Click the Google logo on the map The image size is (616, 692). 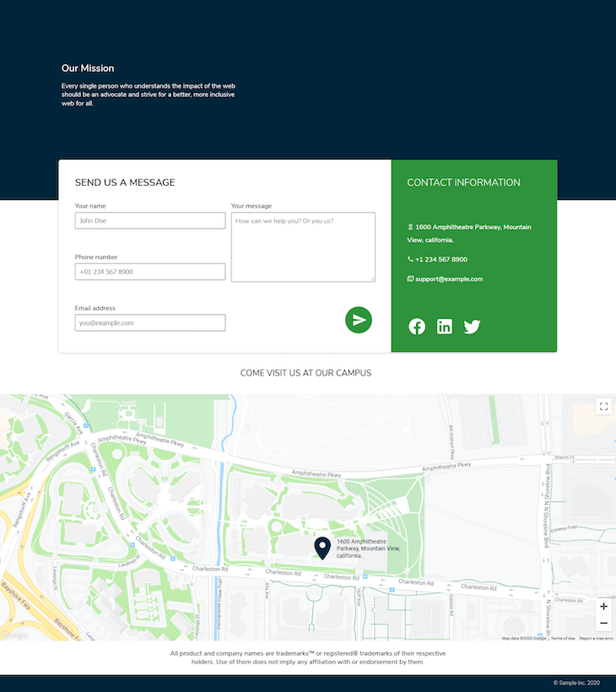pos(15,635)
